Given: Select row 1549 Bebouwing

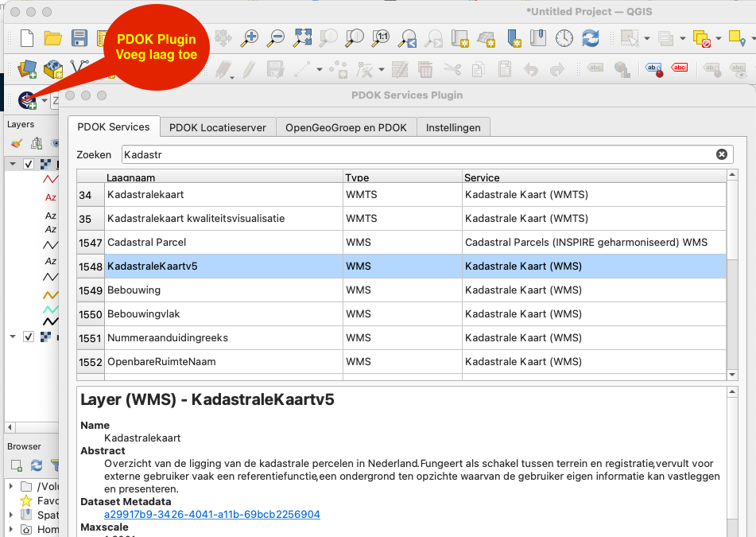Looking at the screenshot, I should (x=401, y=290).
